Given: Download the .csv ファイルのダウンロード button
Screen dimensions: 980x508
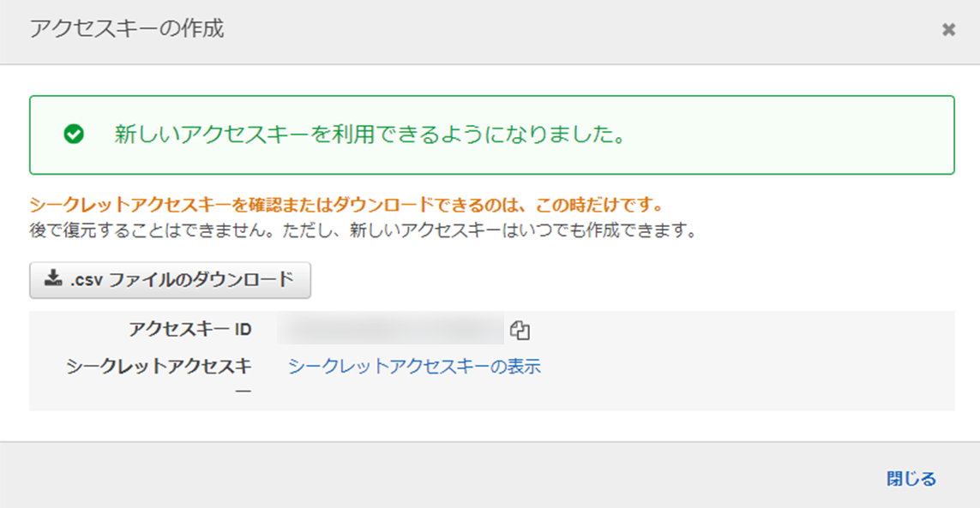Looking at the screenshot, I should (x=170, y=279).
